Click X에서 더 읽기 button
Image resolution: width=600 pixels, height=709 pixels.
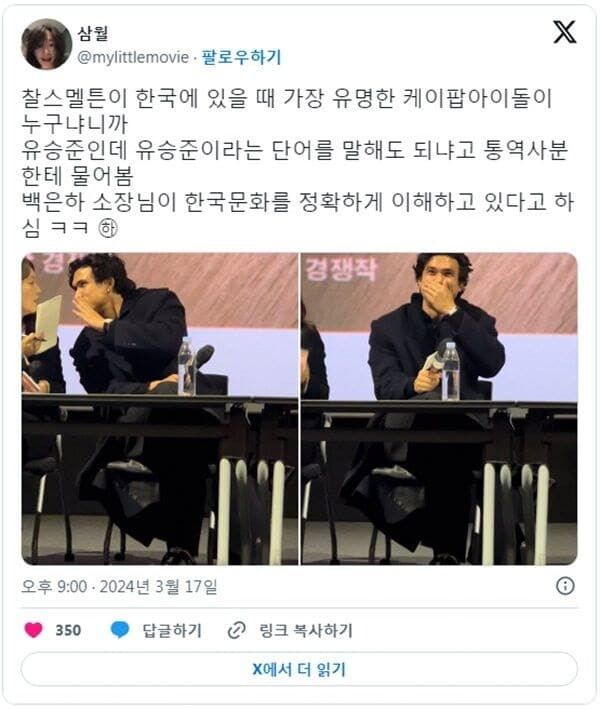[x=299, y=669]
